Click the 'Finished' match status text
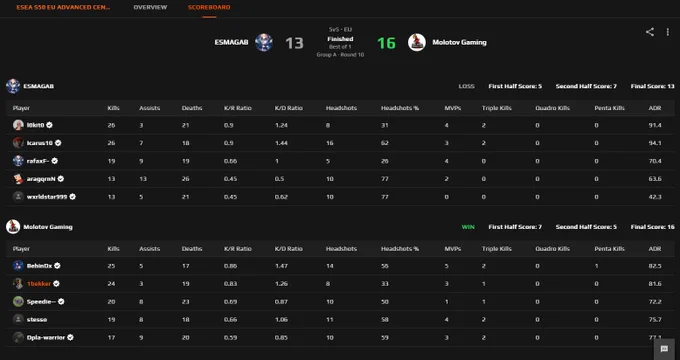680x360 pixels. [340, 39]
